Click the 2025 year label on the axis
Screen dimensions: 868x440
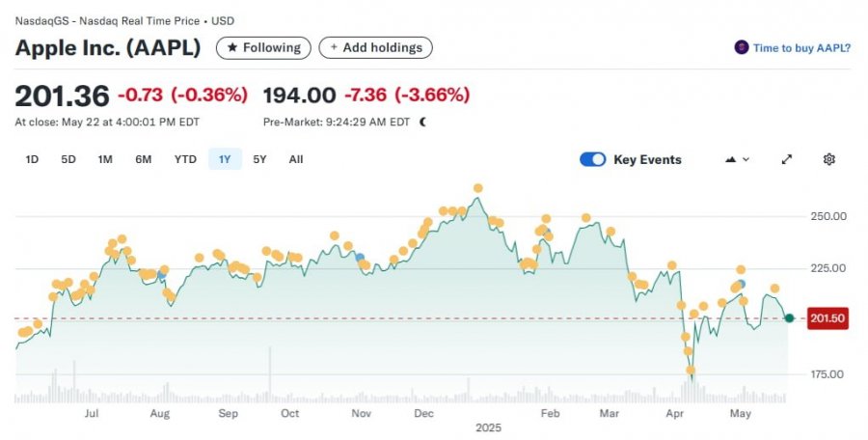pos(488,427)
